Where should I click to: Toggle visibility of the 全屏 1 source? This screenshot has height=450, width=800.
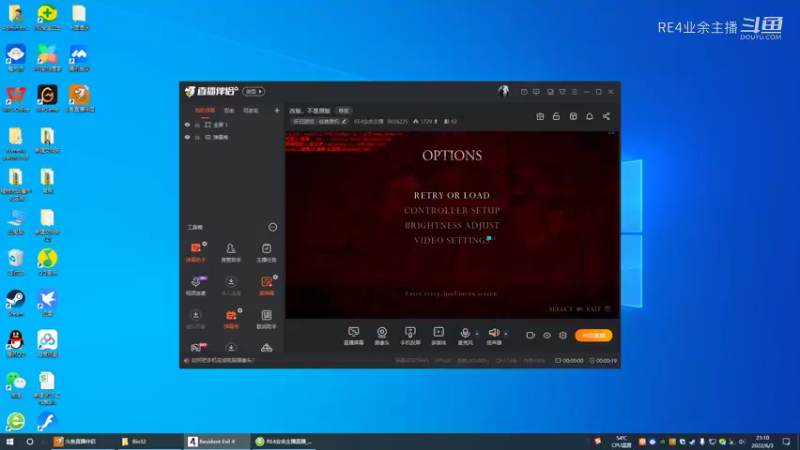coord(187,124)
